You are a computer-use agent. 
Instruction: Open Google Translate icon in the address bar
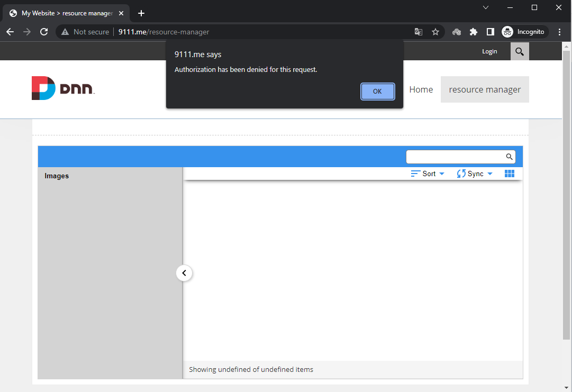coord(418,32)
